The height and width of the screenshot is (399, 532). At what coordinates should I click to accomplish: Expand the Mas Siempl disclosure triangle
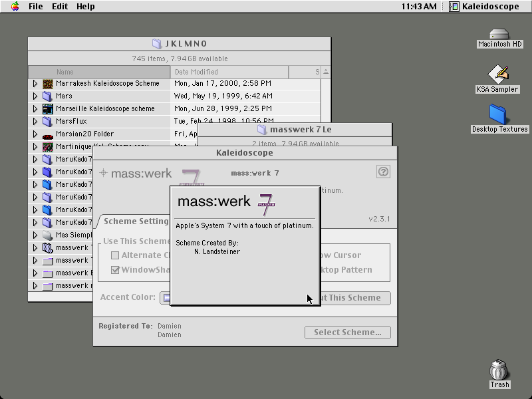point(35,235)
